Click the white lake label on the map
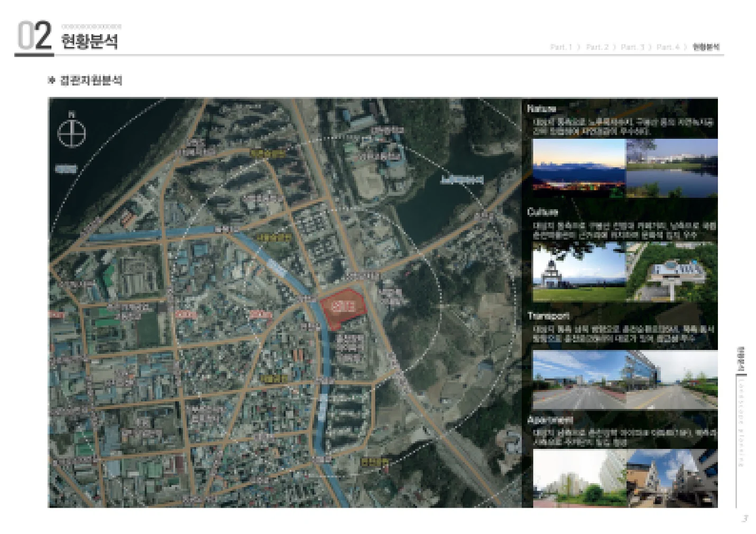The width and height of the screenshot is (756, 534). 462,180
